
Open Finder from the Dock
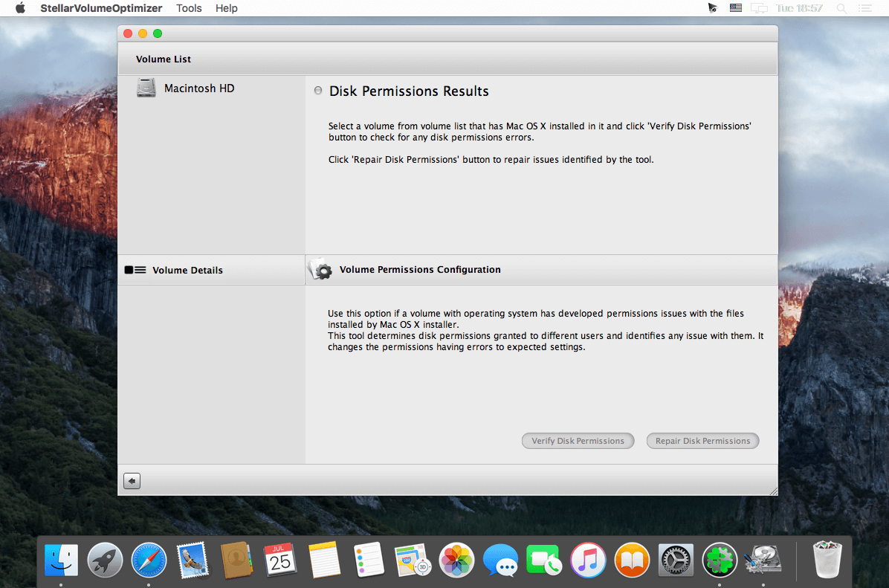(61, 560)
